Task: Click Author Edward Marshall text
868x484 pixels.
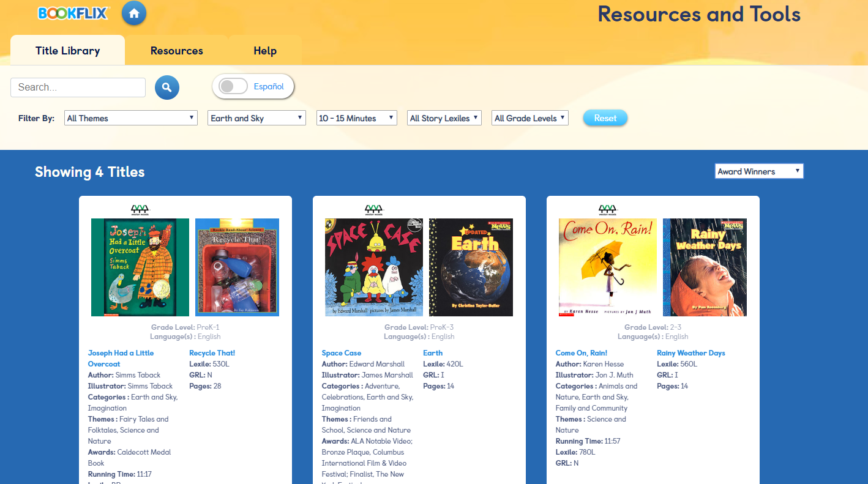Action: (363, 364)
